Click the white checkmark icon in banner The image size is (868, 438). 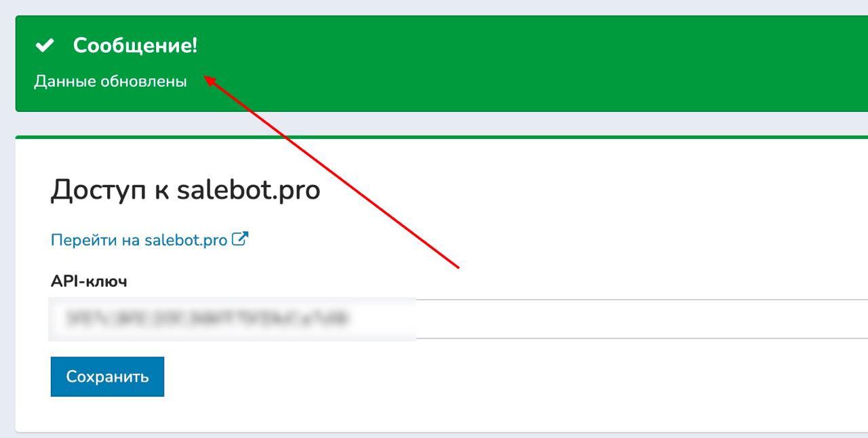[x=45, y=46]
